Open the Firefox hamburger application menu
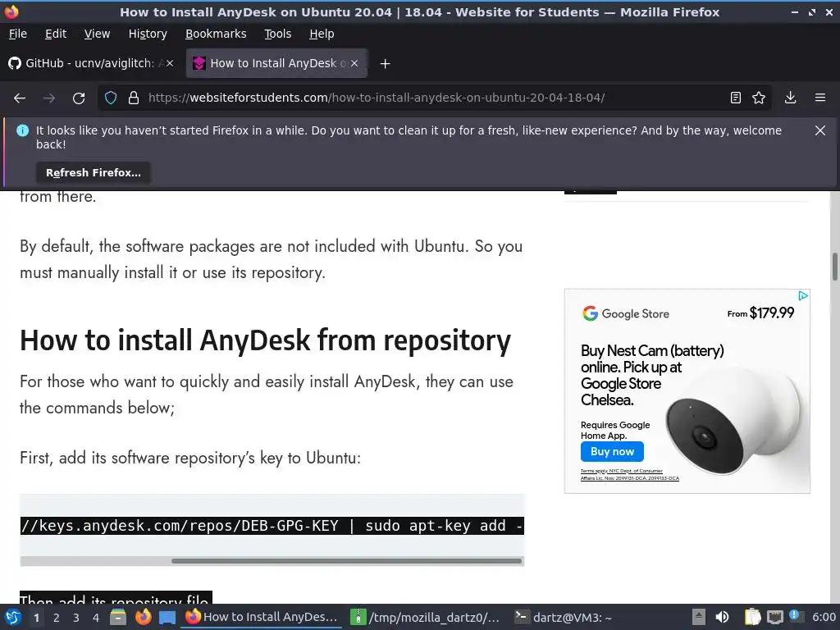The width and height of the screenshot is (840, 630). pos(820,98)
